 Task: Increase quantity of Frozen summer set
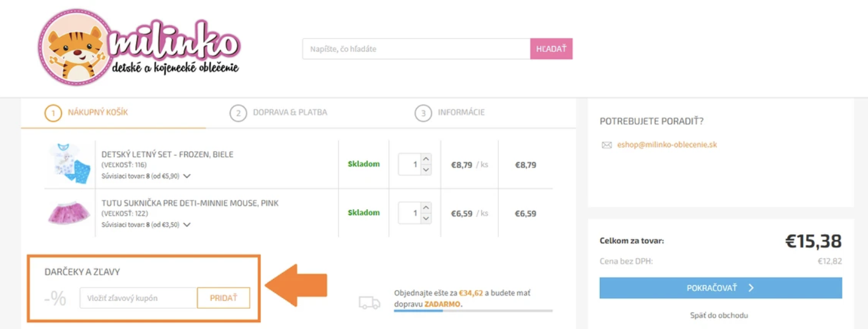click(x=427, y=159)
